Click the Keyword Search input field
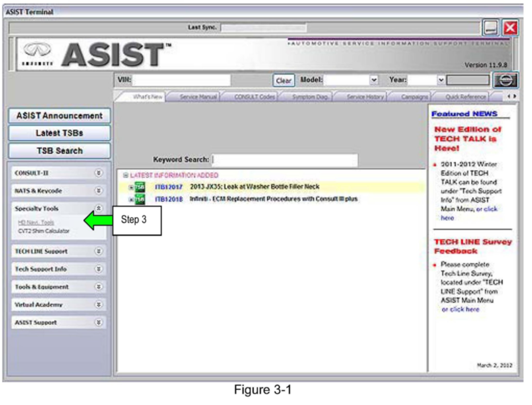The width and height of the screenshot is (532, 405). 285,160
